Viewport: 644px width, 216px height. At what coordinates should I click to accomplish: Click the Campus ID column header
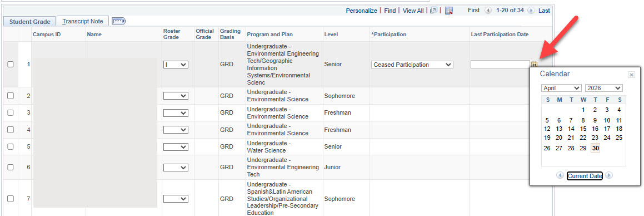click(47, 34)
